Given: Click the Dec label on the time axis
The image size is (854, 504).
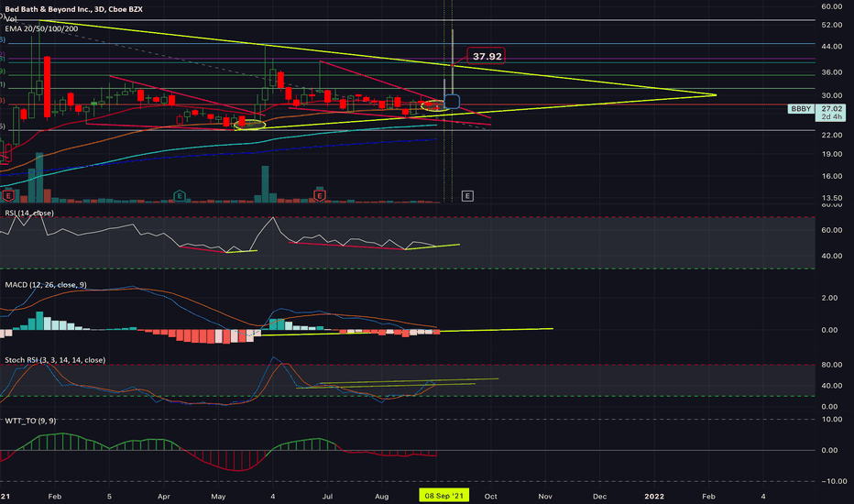Looking at the screenshot, I should click(x=599, y=497).
